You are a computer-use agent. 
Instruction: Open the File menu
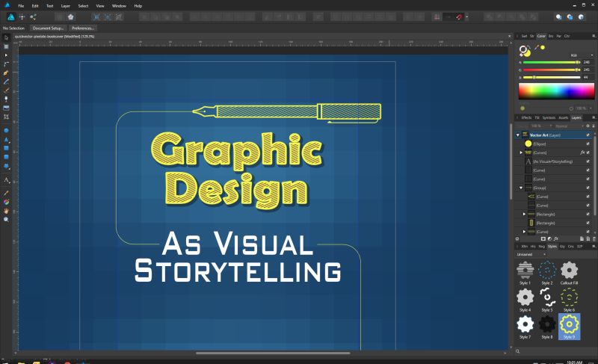21,6
